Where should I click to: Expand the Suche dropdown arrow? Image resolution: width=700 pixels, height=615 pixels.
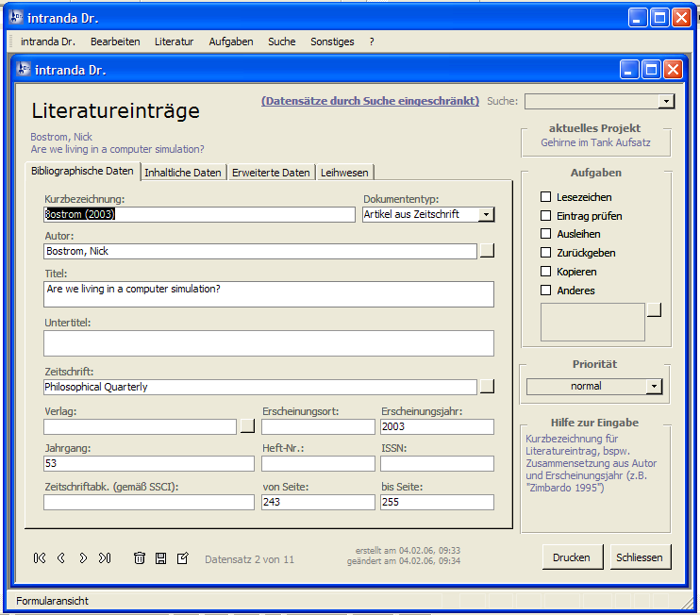click(x=666, y=101)
